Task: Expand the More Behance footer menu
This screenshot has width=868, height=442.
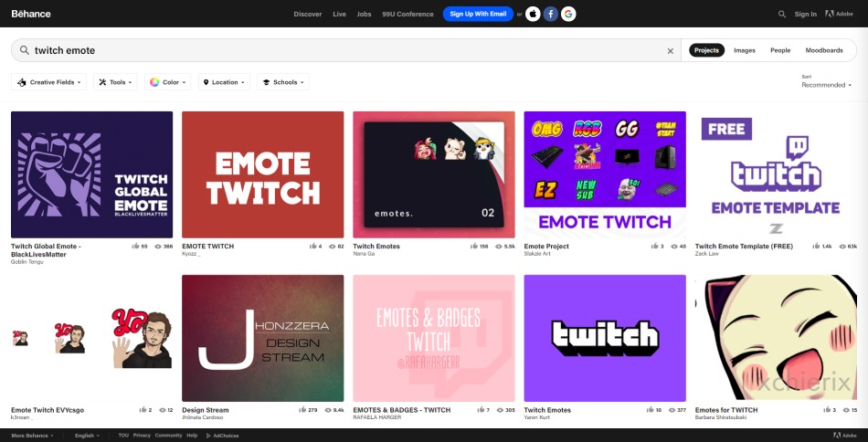Action: tap(33, 436)
